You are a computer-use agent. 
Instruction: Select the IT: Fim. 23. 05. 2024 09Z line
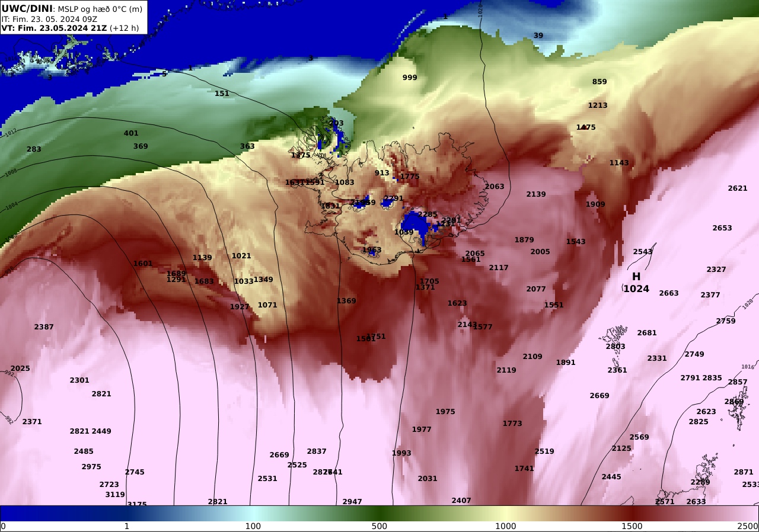pos(49,19)
